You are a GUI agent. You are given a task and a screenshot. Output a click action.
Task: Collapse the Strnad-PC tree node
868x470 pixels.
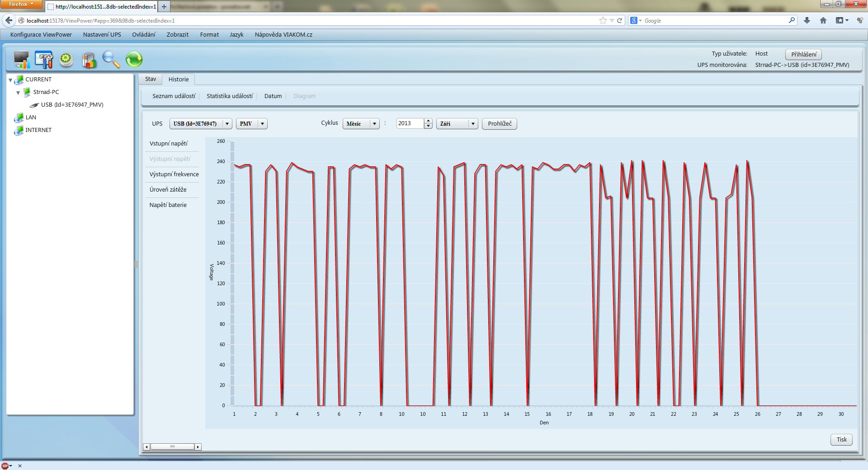pyautogui.click(x=18, y=93)
